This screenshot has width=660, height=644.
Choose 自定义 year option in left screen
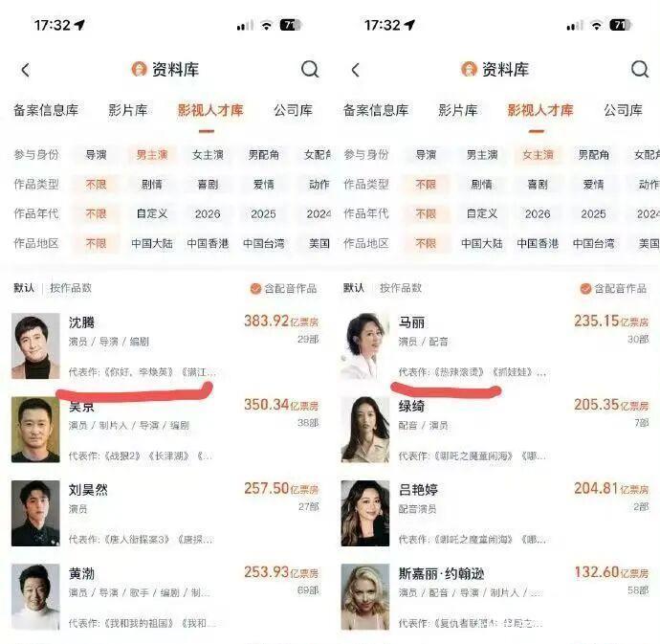click(152, 214)
